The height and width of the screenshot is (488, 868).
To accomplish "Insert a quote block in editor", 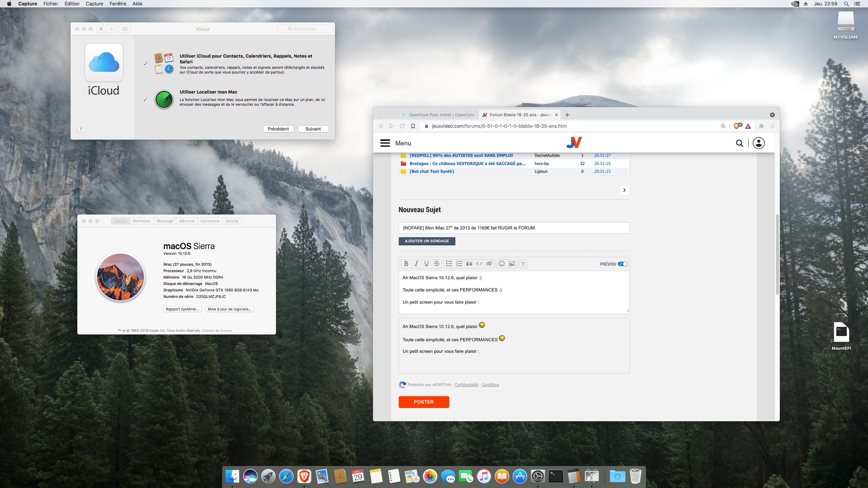I will click(x=469, y=264).
